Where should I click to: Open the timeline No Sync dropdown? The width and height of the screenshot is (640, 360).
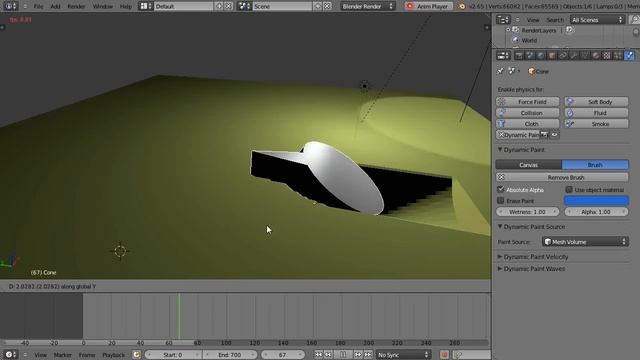coord(403,355)
